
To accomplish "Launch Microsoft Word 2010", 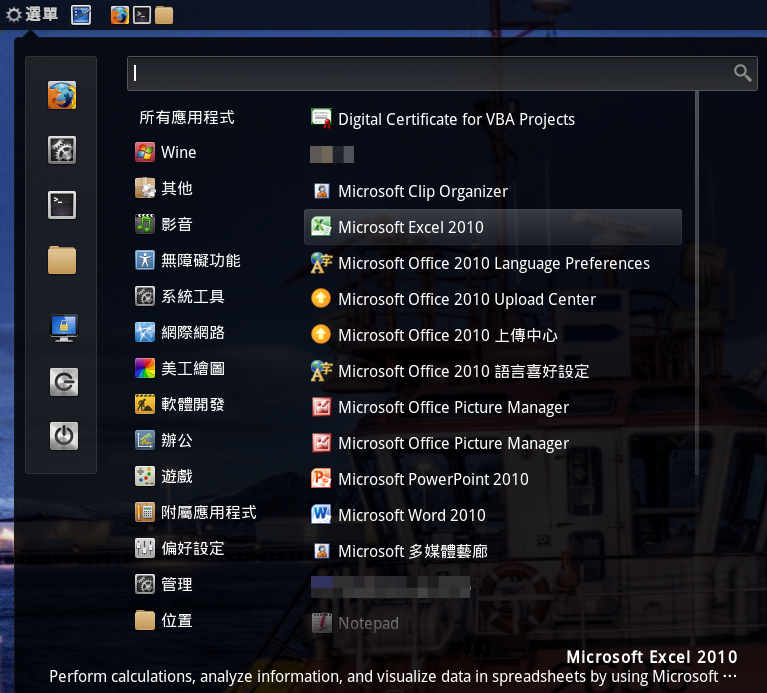I will [x=493, y=515].
